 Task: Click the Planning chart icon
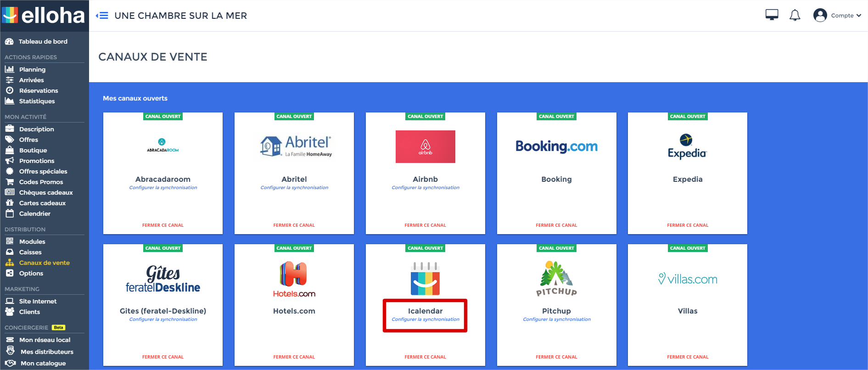10,69
